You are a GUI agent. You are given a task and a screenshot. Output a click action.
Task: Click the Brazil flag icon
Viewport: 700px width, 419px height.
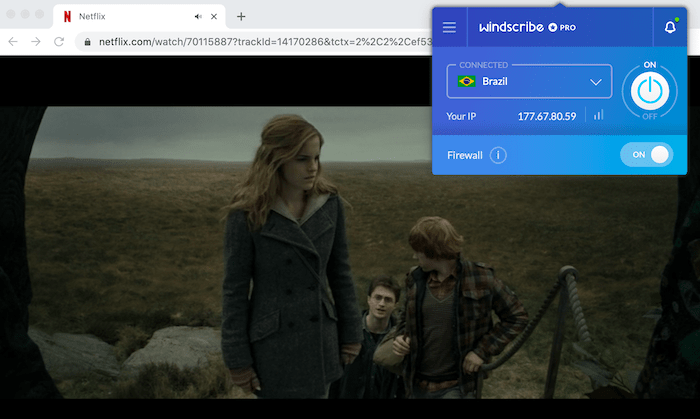click(466, 81)
